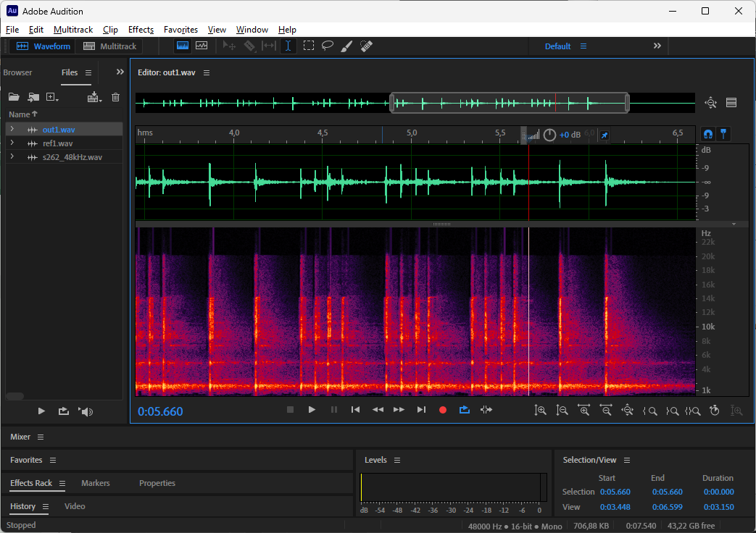Click the current time display 0:05.660
Image resolution: width=756 pixels, height=533 pixels.
pyautogui.click(x=161, y=412)
